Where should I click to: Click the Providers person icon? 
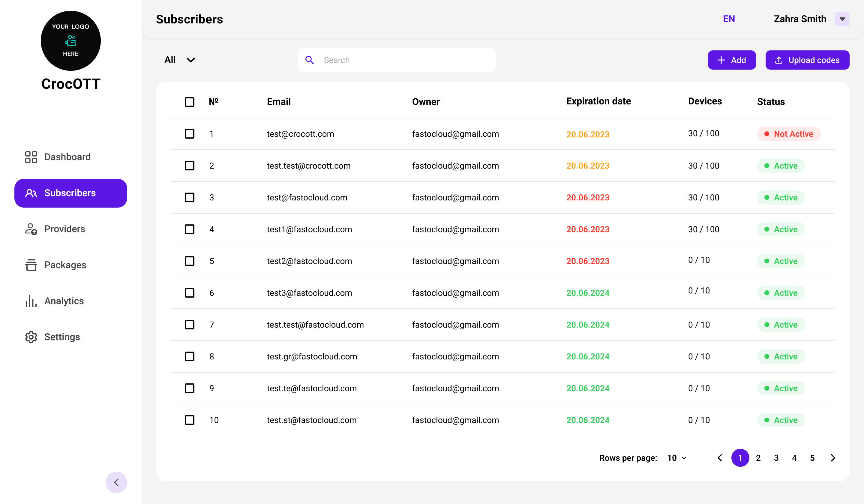(x=31, y=229)
